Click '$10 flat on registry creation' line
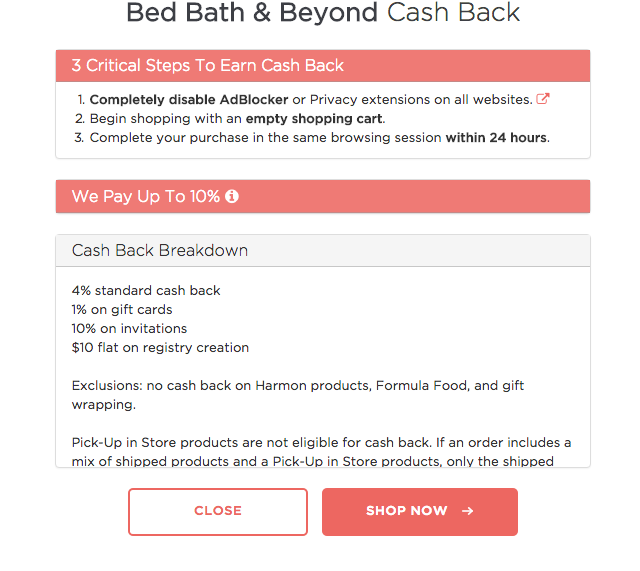Screen dimensions: 640x571 (x=160, y=348)
